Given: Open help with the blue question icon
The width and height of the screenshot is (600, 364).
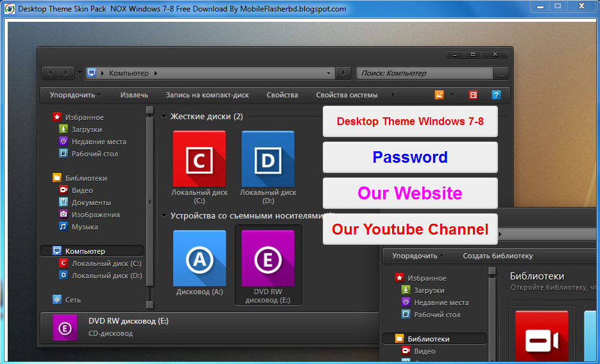Looking at the screenshot, I should [496, 95].
